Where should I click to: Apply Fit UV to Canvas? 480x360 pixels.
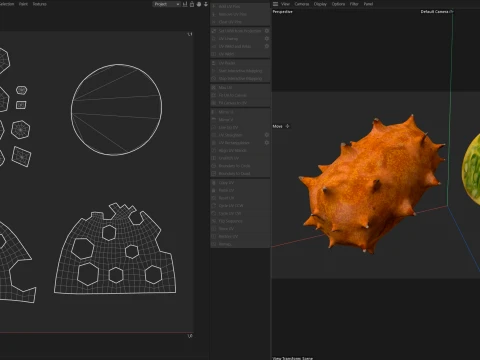click(x=240, y=95)
